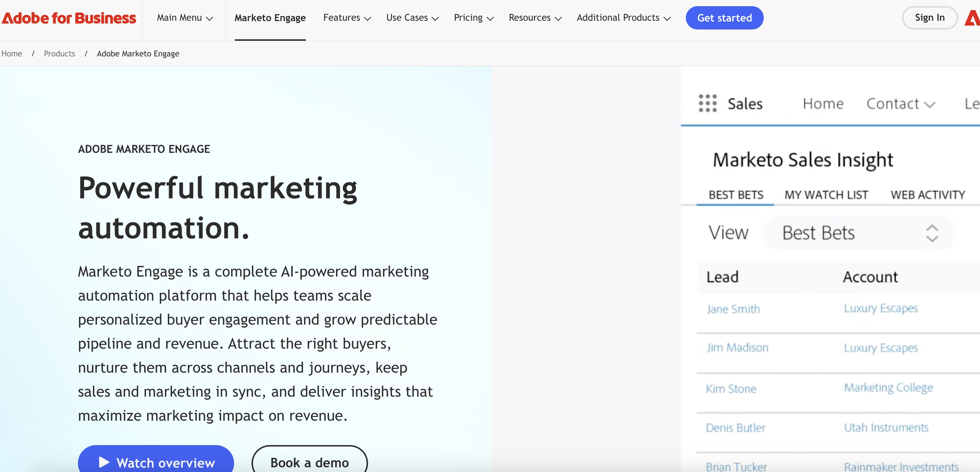Go to Products breadcrumb link
Screen dimensions: 980x472
tap(59, 53)
